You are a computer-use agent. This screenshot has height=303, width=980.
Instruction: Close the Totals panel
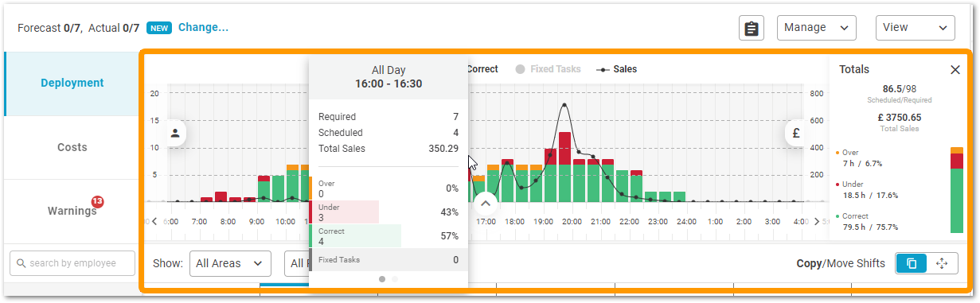(x=955, y=70)
